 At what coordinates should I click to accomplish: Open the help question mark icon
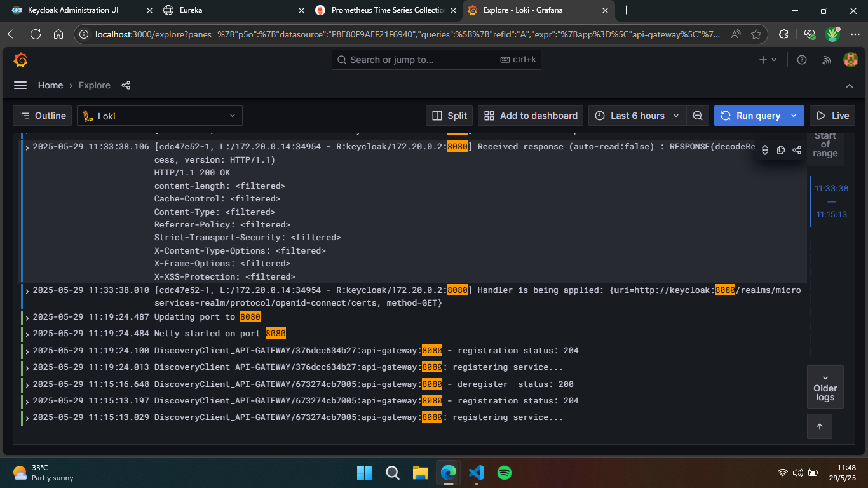[x=802, y=60]
